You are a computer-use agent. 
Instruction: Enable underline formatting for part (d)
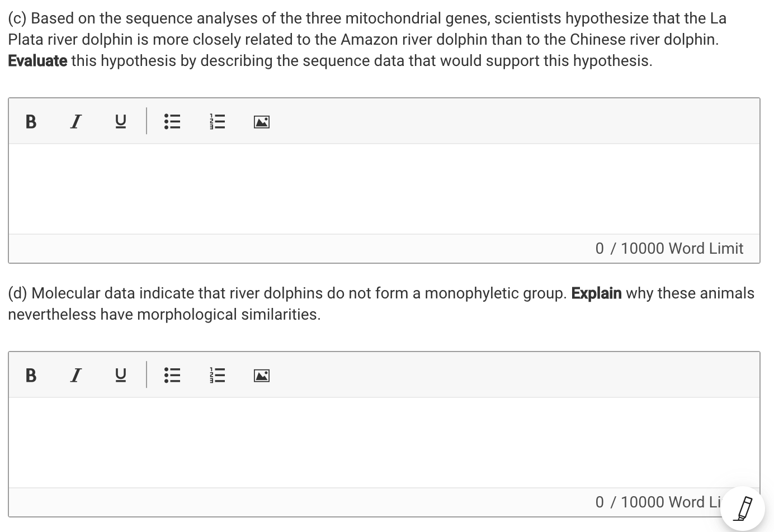click(120, 375)
